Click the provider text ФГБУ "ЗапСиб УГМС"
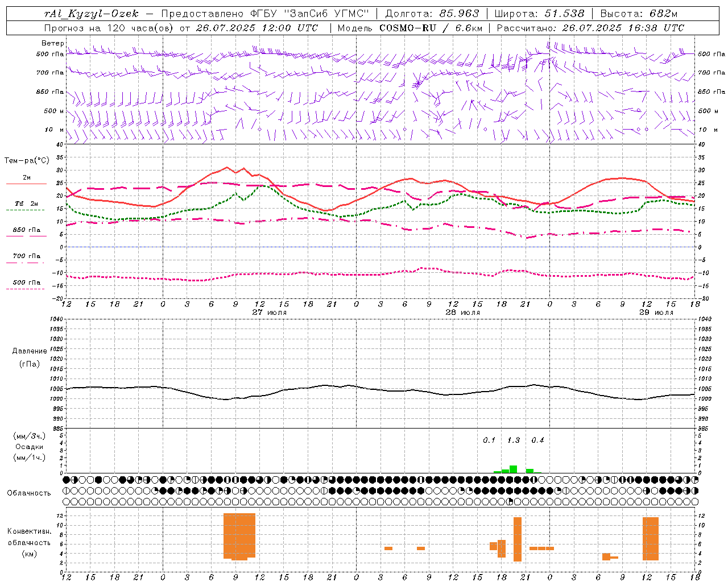The width and height of the screenshot is (728, 582). pyautogui.click(x=309, y=14)
